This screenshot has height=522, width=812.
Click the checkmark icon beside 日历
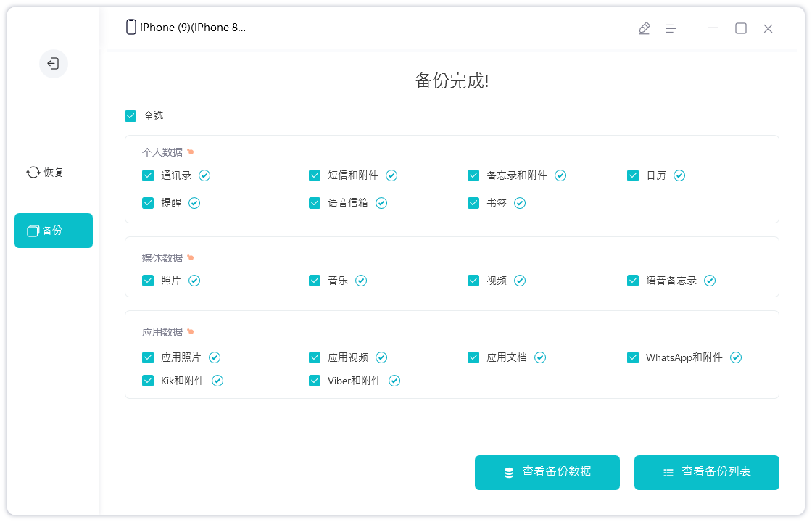pos(679,175)
